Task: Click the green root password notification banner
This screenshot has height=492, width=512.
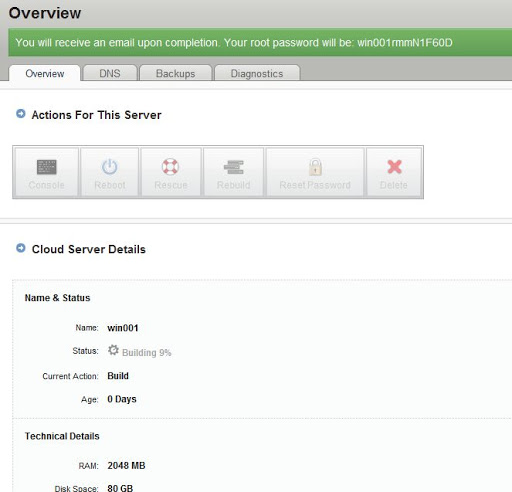Action: pyautogui.click(x=260, y=43)
